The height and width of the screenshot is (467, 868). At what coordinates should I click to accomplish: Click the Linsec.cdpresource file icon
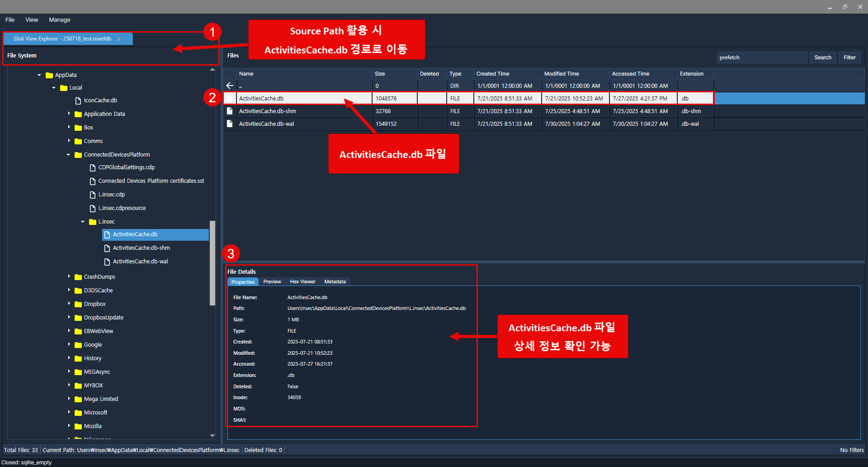point(93,209)
